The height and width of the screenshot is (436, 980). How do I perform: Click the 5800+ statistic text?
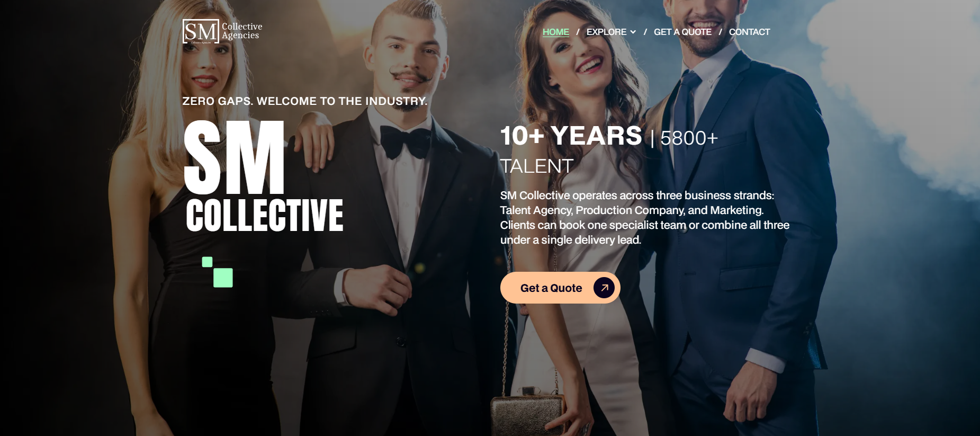coord(689,138)
